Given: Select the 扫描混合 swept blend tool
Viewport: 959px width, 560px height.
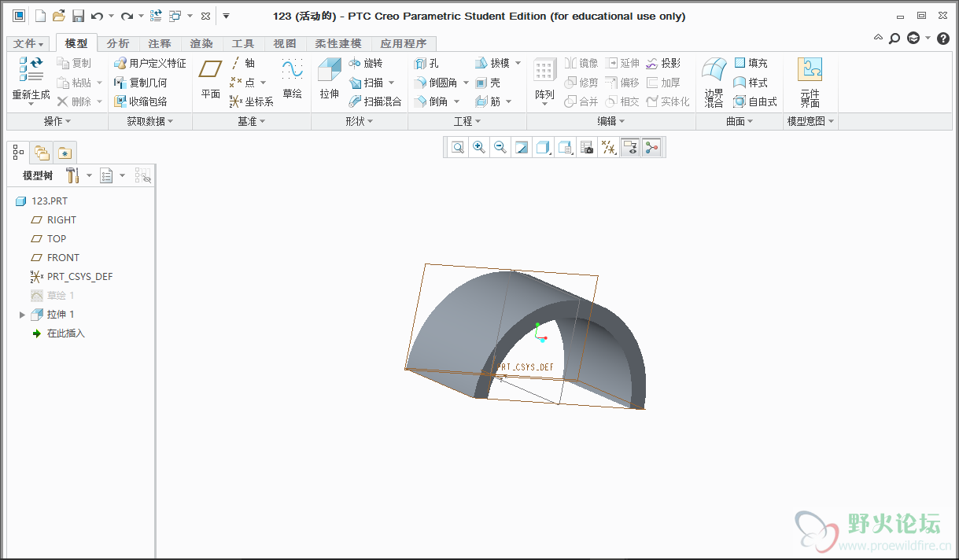Looking at the screenshot, I should tap(374, 101).
